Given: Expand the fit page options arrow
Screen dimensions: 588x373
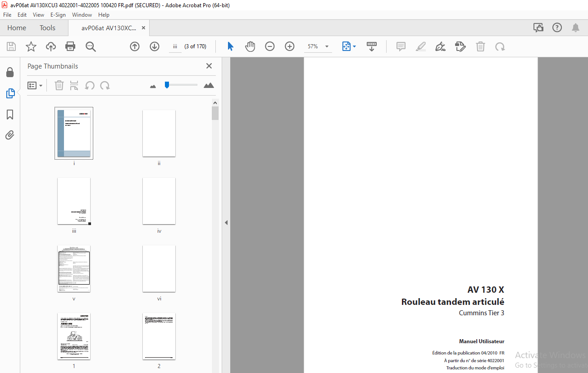Looking at the screenshot, I should click(x=354, y=46).
